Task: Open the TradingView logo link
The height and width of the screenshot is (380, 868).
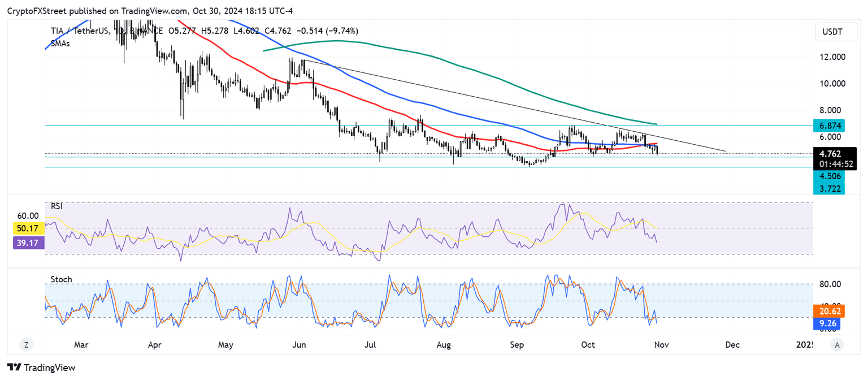Action: tap(41, 368)
